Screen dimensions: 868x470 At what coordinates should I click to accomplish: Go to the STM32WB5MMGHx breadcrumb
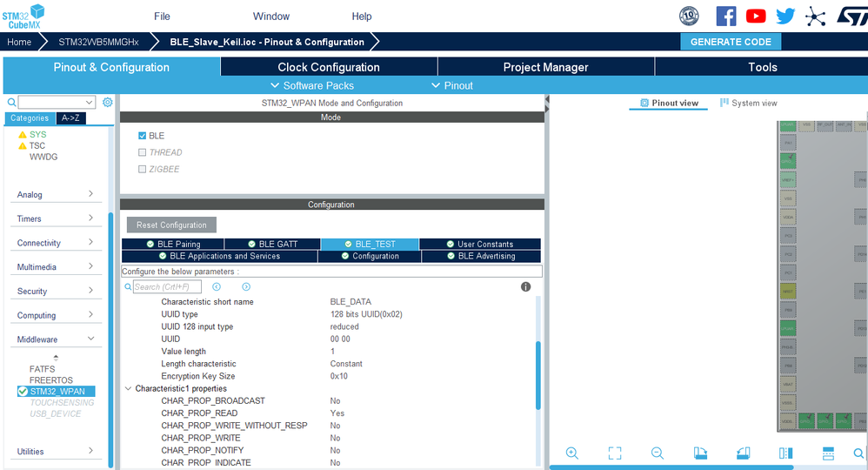[x=98, y=42]
